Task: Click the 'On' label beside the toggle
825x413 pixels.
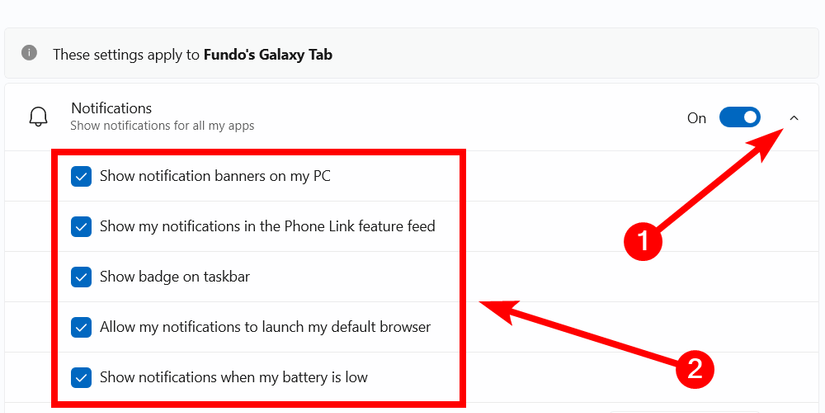Action: (697, 118)
